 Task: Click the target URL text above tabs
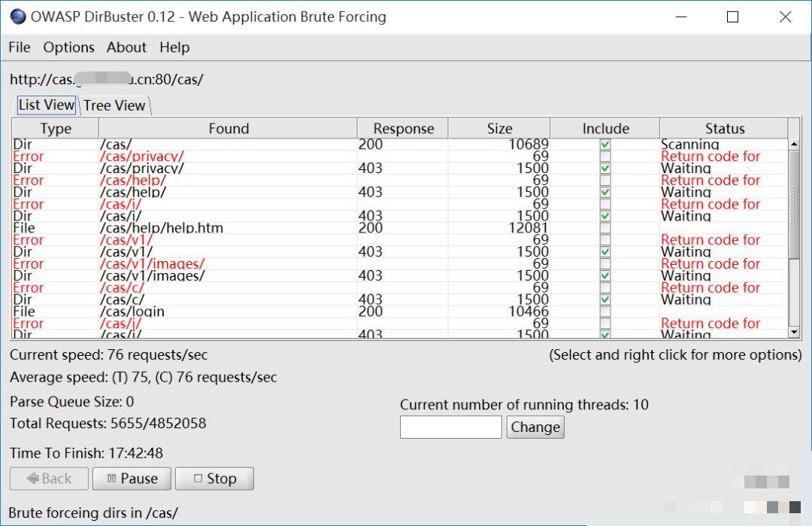point(107,79)
